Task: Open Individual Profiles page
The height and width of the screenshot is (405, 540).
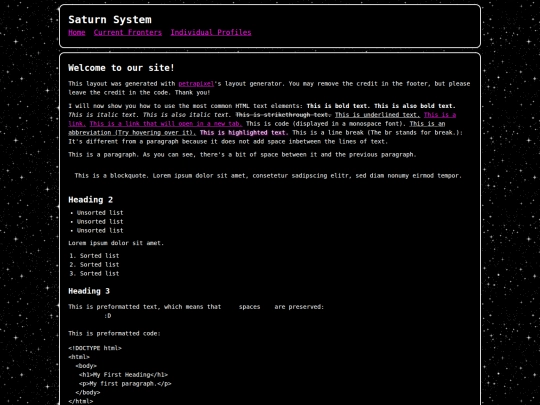Action: pyautogui.click(x=211, y=32)
